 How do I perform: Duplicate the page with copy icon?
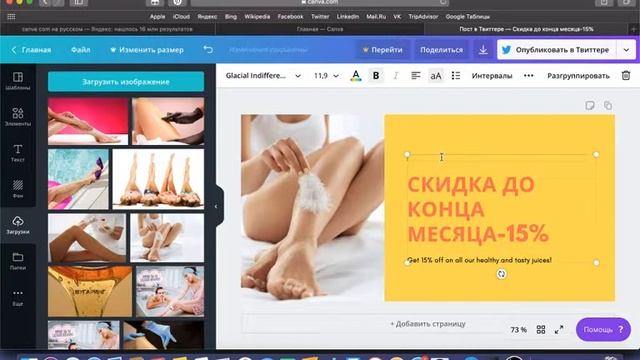tap(608, 105)
